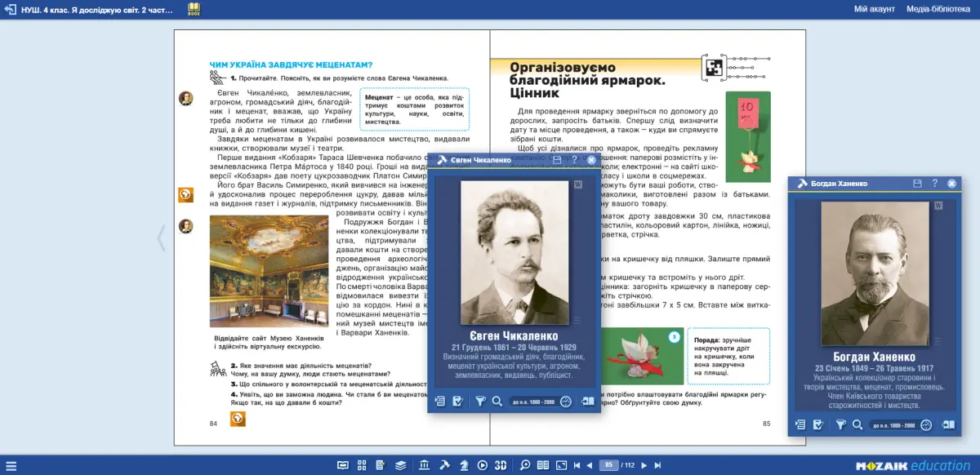The width and height of the screenshot is (980, 475).
Task: Open the hamburger menu at bottom left
Action: [11, 466]
